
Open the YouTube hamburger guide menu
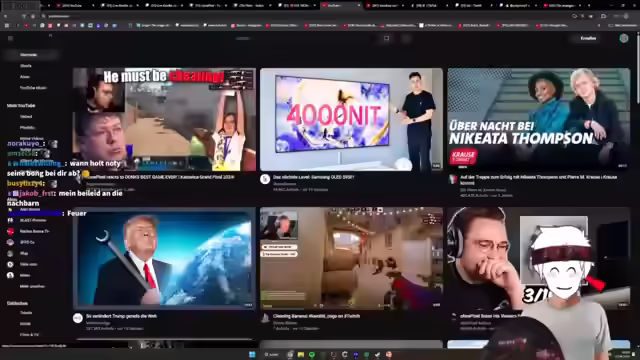[x=10, y=38]
